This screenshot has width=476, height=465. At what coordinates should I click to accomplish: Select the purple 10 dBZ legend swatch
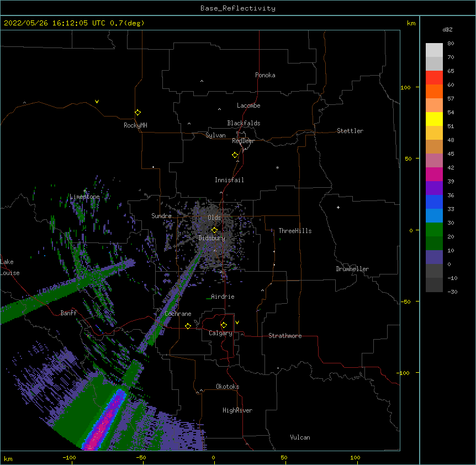tap(434, 257)
